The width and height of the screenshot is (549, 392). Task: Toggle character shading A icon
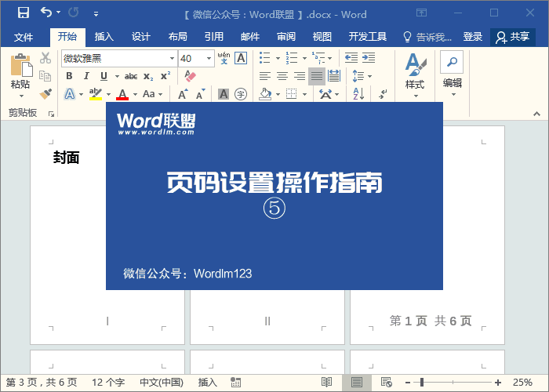pos(224,94)
